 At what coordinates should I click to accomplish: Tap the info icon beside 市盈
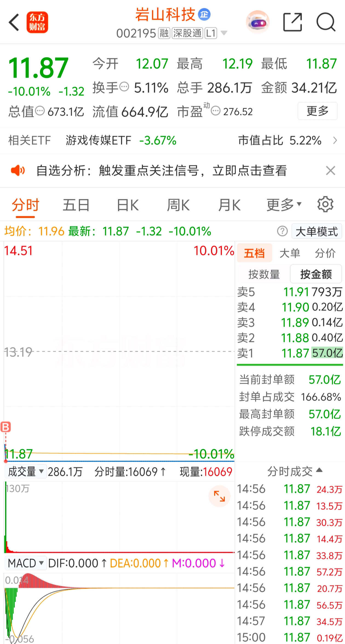(x=215, y=111)
